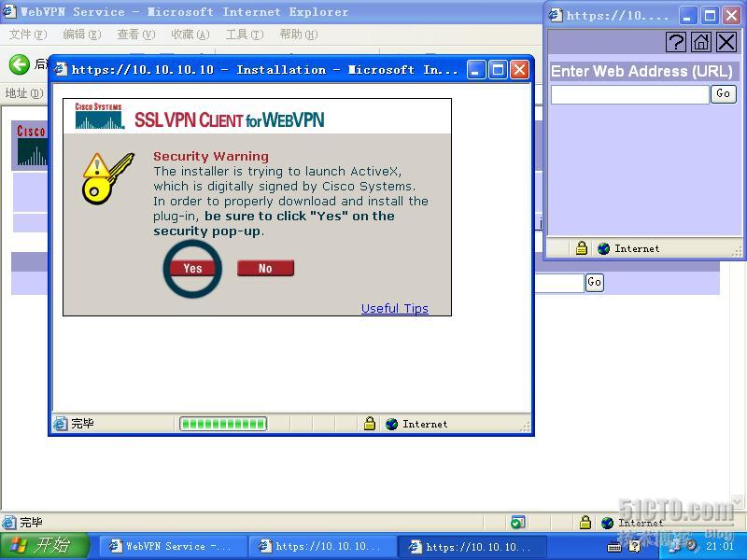This screenshot has width=747, height=560.
Task: Click Enter Web Address (URL) label
Action: pos(641,72)
